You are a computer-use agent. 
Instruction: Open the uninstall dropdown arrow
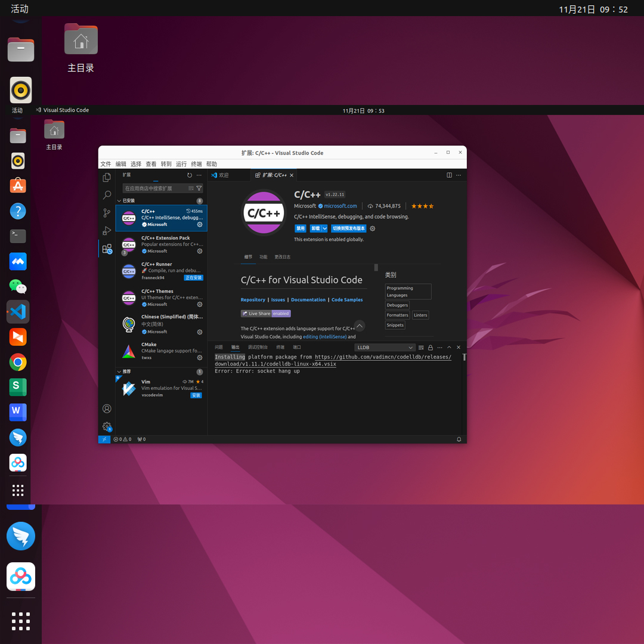pyautogui.click(x=324, y=228)
